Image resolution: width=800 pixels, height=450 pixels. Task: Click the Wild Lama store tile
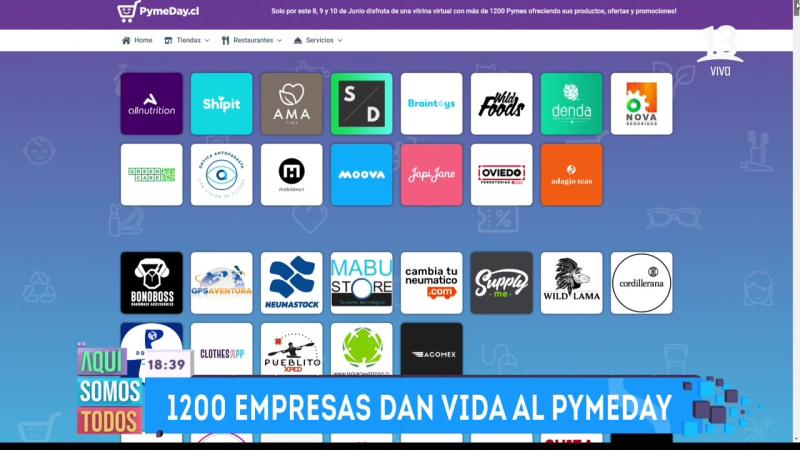coord(572,283)
